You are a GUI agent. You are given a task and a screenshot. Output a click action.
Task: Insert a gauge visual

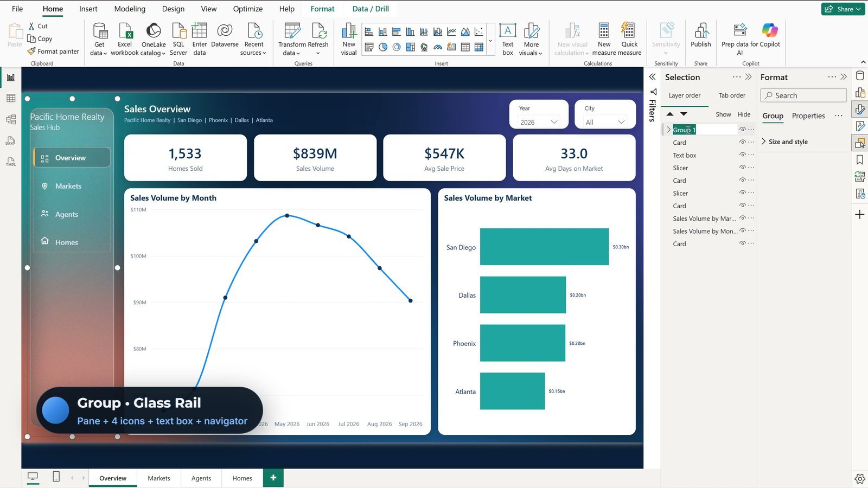tap(438, 47)
